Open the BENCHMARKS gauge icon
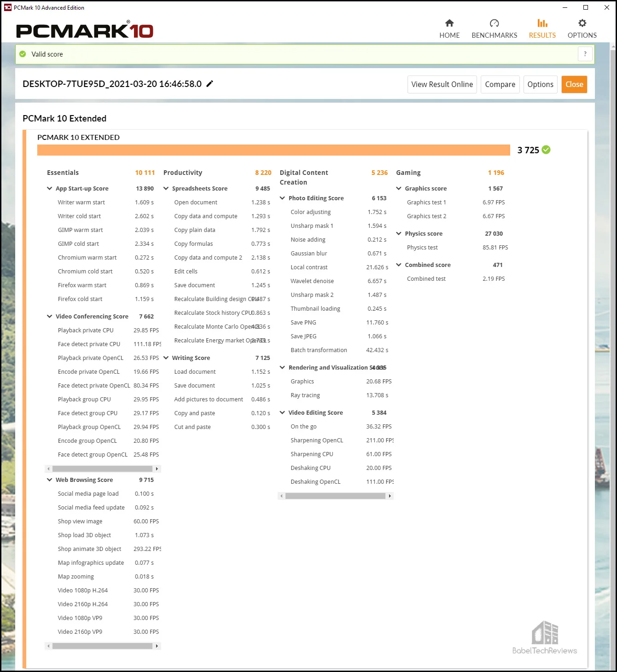The image size is (617, 672). point(494,23)
